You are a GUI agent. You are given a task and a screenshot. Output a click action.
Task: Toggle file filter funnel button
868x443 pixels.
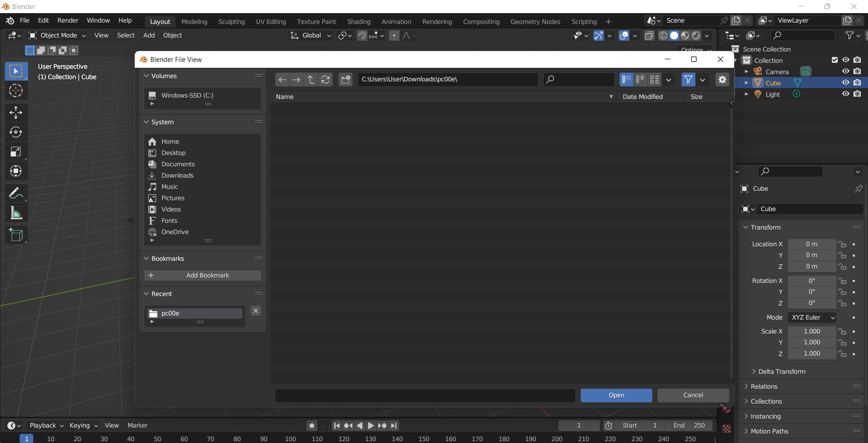(688, 80)
